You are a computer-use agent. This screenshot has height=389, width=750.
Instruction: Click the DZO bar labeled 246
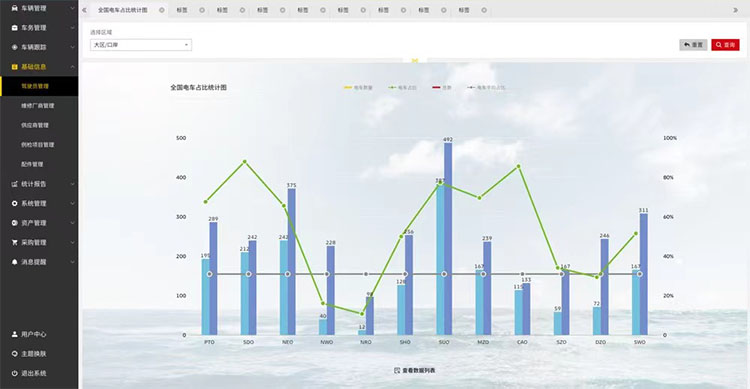pyautogui.click(x=605, y=287)
